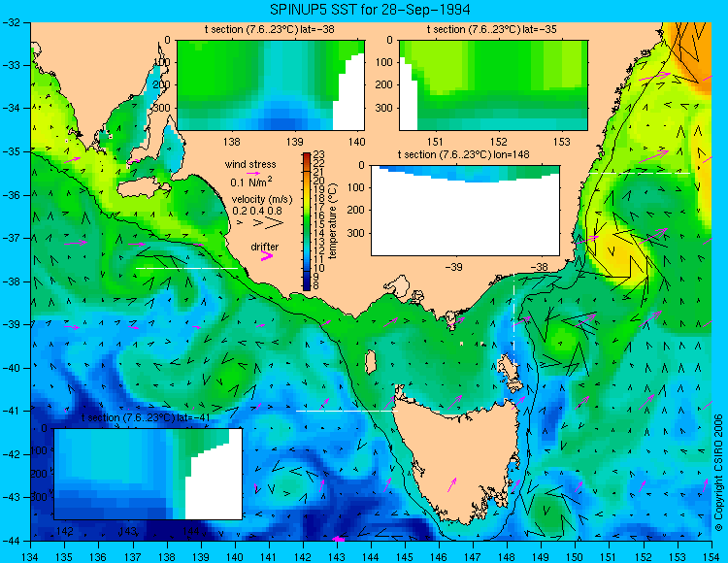Click the 'drifter' legend label
Screen dimensions: 728x563
click(x=265, y=247)
